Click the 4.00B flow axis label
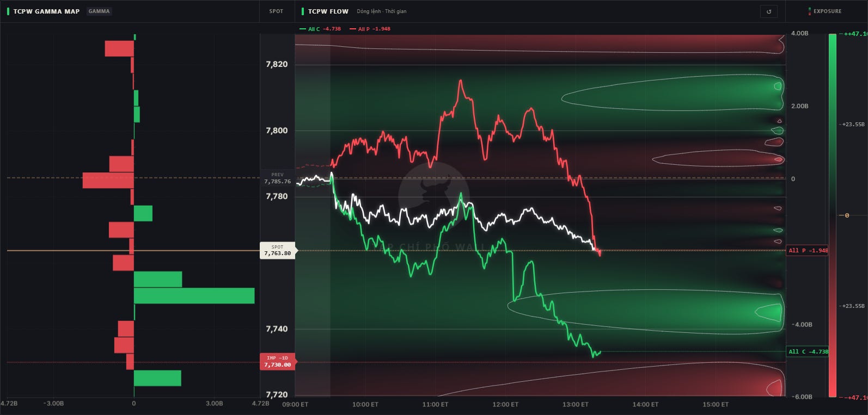Viewport: 868px width, 415px height. click(799, 33)
